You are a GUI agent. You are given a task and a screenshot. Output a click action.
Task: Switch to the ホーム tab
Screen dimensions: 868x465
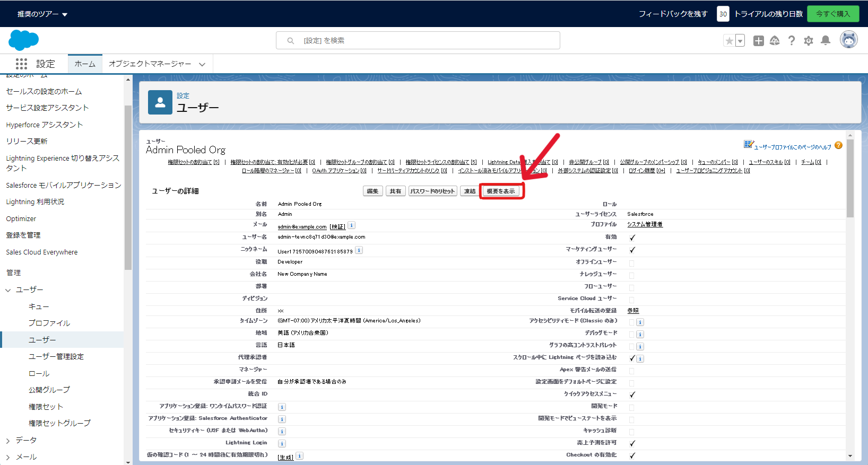coord(85,64)
